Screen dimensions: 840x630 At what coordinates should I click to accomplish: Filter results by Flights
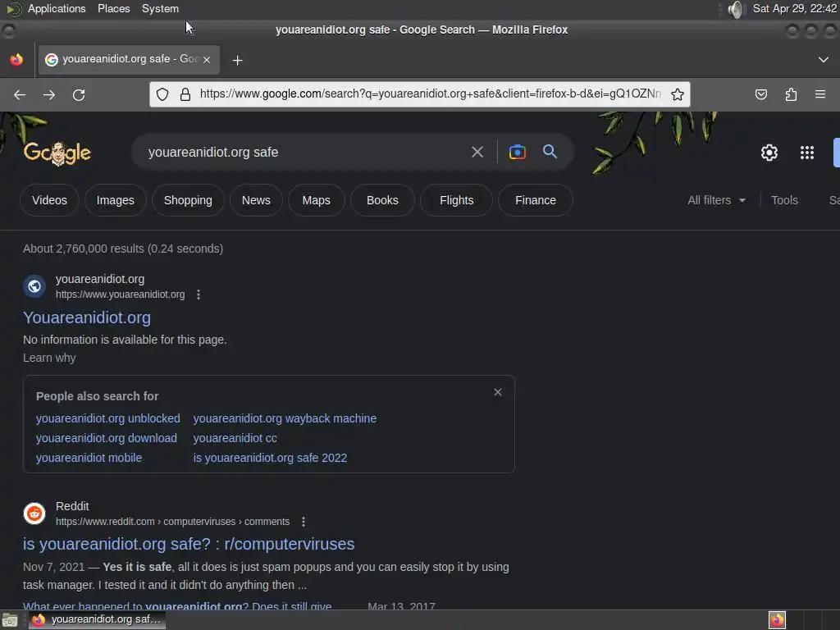tap(456, 200)
